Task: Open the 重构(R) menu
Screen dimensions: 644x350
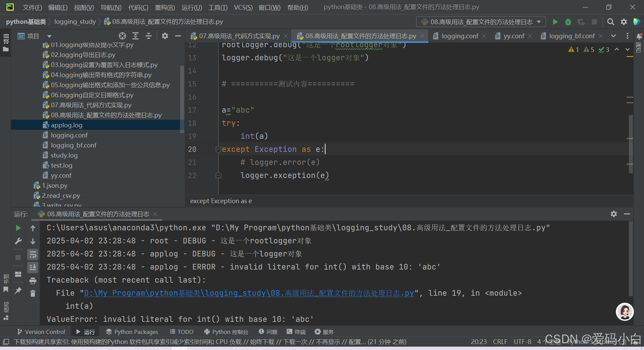Action: click(165, 7)
